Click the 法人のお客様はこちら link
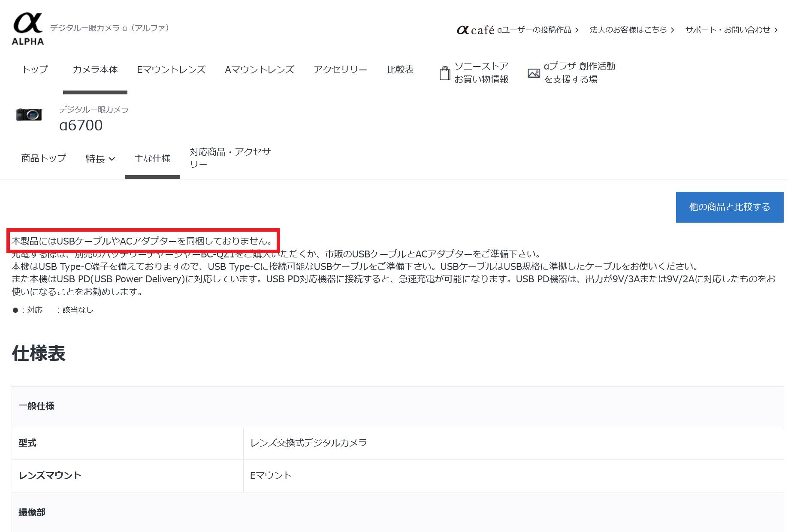The image size is (788, 532). tap(632, 30)
